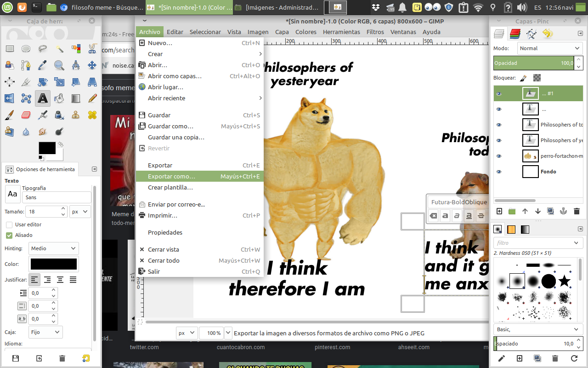
Task: Switch to the Paths tab
Action: [x=531, y=34]
